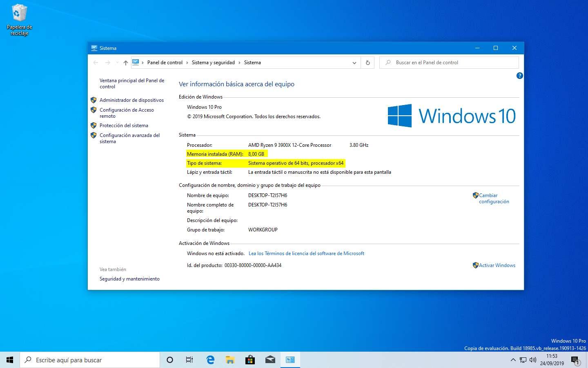Select Panel de control breadcrumb

click(x=165, y=63)
